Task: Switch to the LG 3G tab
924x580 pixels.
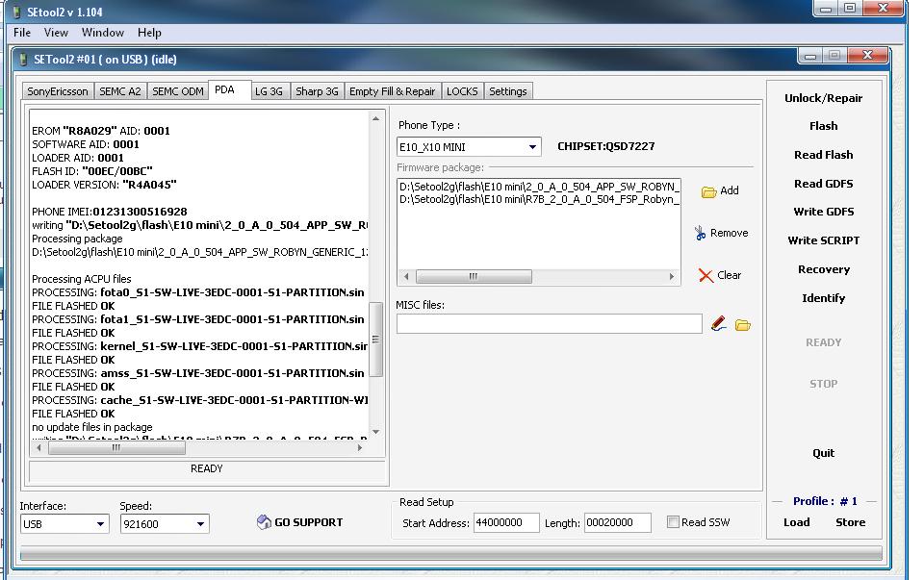Action: [269, 91]
